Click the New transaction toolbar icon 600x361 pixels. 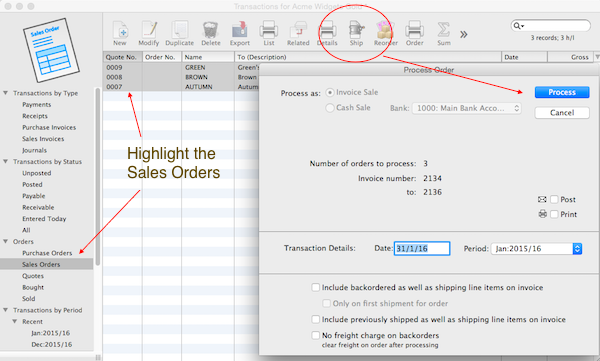120,30
